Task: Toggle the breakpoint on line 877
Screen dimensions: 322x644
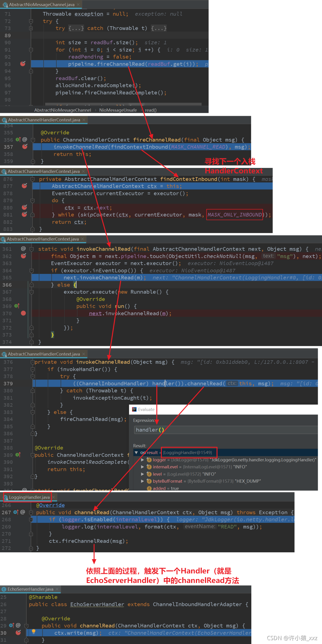Action: [x=24, y=186]
